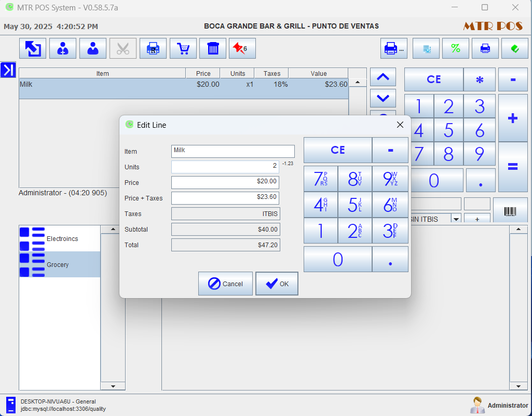Tap 8 TUV on the Edit Line keypad
Viewport: 532px width, 416px height.
point(355,179)
